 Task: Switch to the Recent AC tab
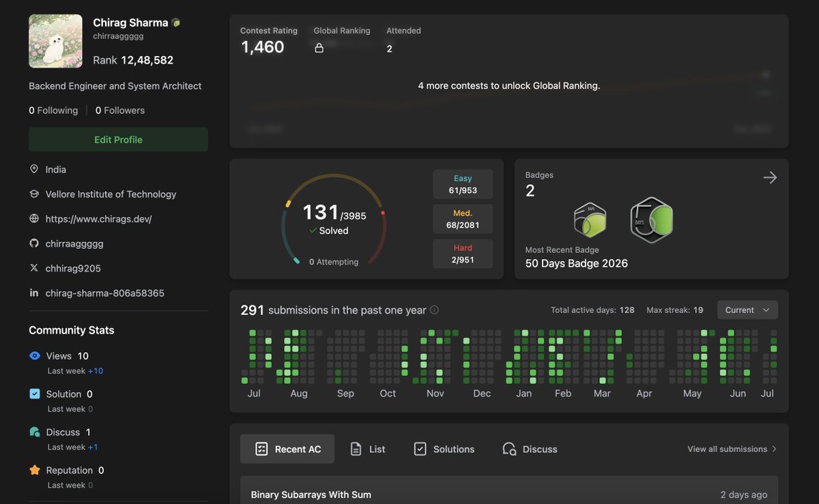click(287, 449)
